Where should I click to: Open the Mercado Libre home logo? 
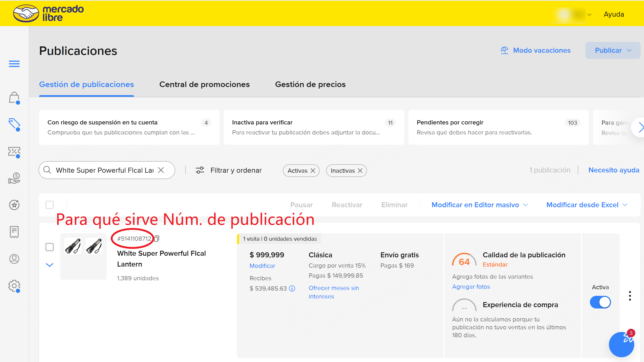click(x=49, y=13)
